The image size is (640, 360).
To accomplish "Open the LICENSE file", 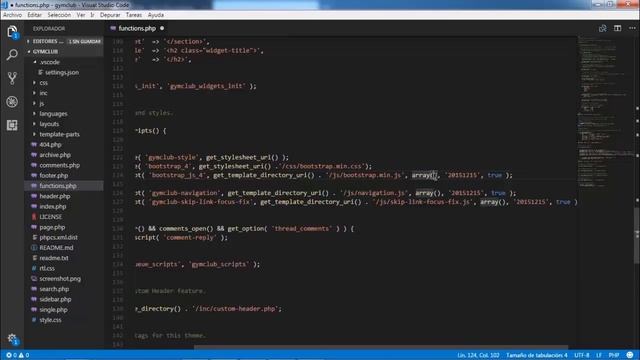I will click(x=64, y=216).
